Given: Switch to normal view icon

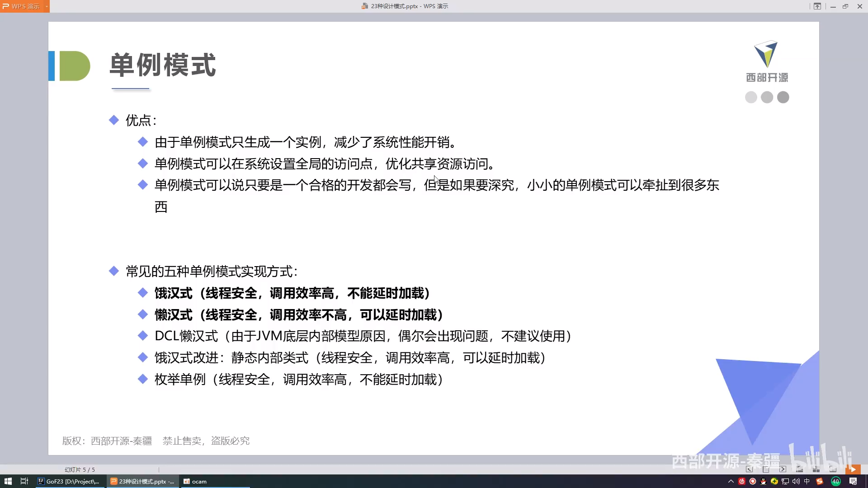Looking at the screenshot, I should point(800,469).
